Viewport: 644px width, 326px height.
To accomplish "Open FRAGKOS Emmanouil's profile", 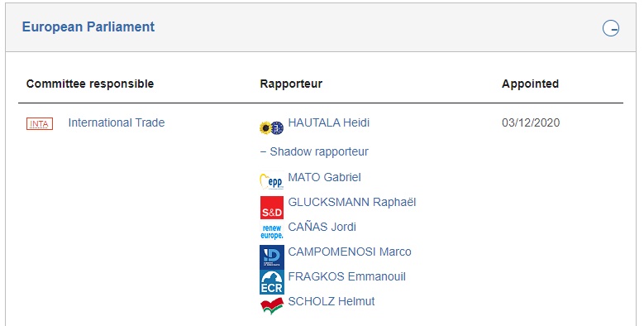I will coord(346,276).
